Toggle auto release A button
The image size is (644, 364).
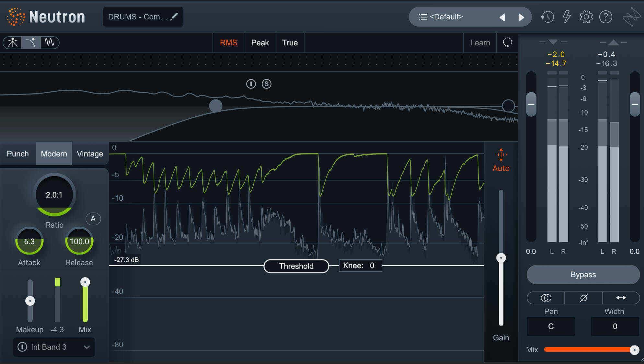[x=93, y=219]
